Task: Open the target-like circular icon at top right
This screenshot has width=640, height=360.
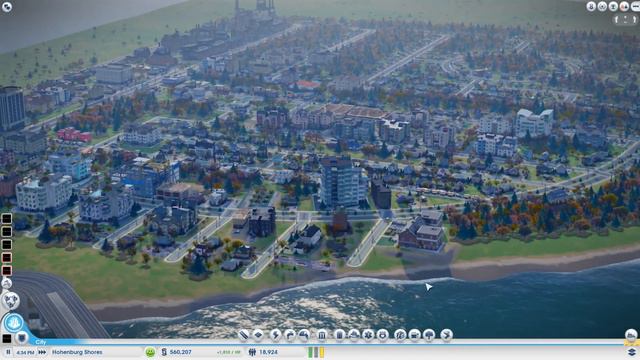Action: click(602, 6)
